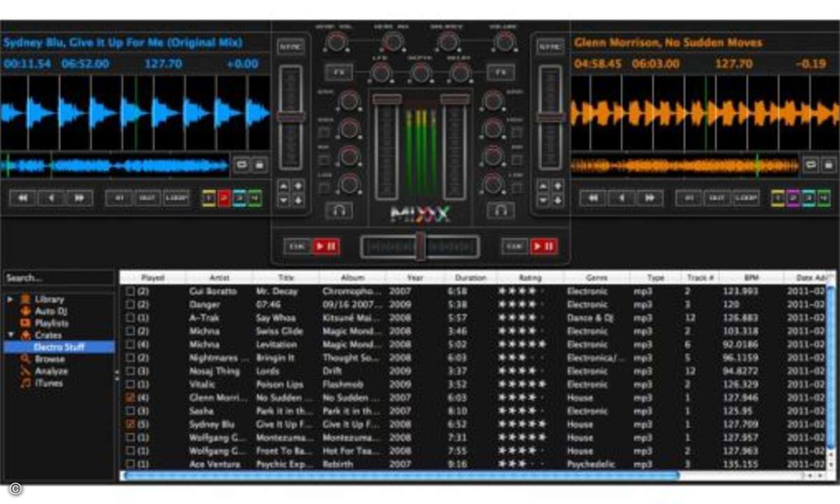The image size is (840, 504).
Task: Toggle repeat icon beside orange overview waveform
Action: [x=812, y=165]
